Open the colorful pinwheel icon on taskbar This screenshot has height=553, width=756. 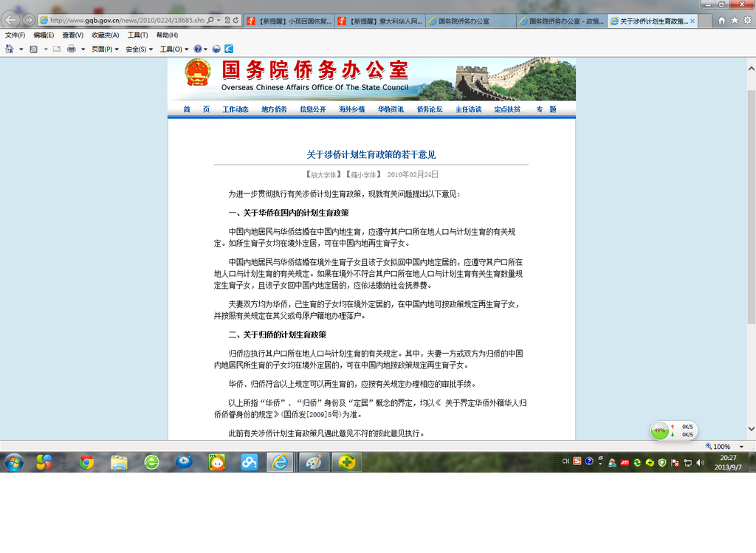click(x=44, y=462)
